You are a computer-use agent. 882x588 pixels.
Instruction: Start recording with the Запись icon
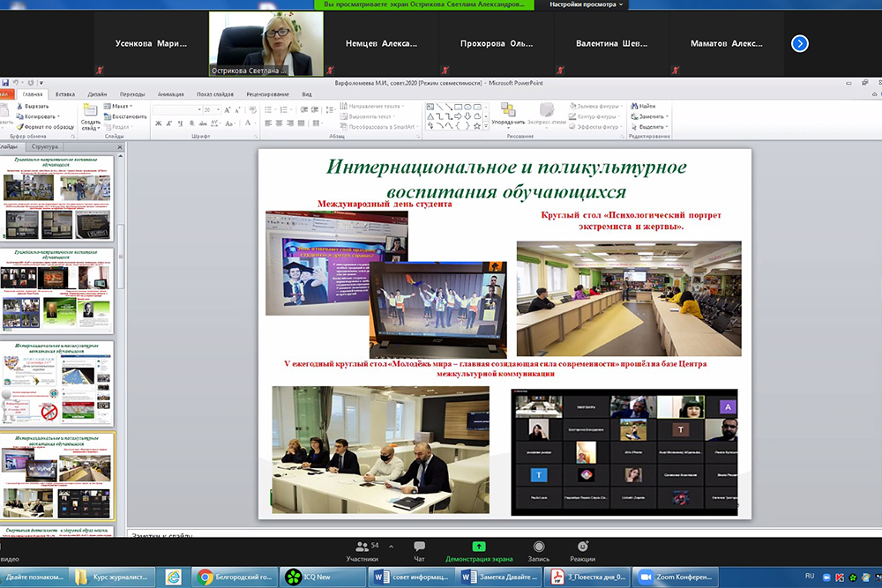coord(538,547)
